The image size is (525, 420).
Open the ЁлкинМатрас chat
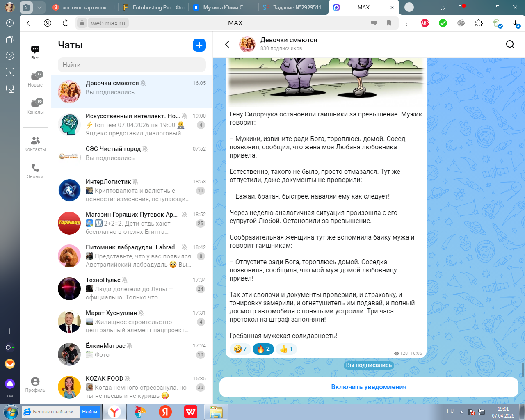pos(132,354)
